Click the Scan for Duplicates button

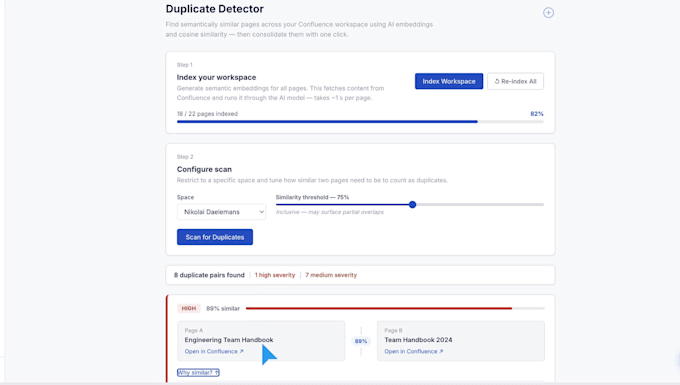click(215, 237)
